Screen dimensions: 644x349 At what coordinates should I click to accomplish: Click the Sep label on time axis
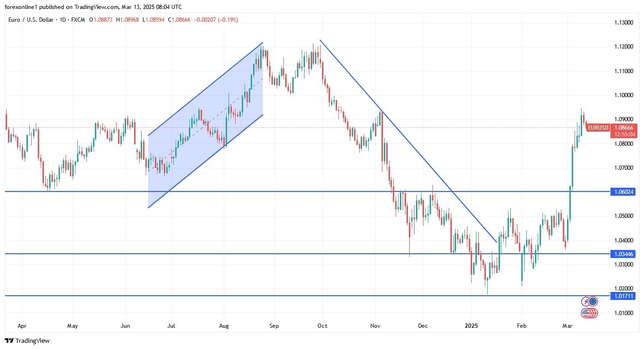click(x=274, y=325)
